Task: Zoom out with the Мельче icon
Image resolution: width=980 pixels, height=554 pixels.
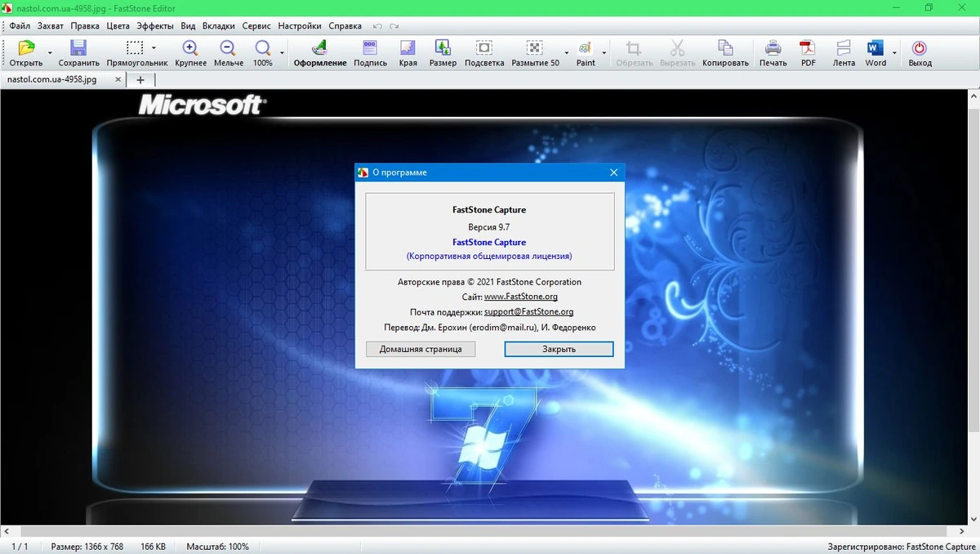Action: (x=228, y=48)
